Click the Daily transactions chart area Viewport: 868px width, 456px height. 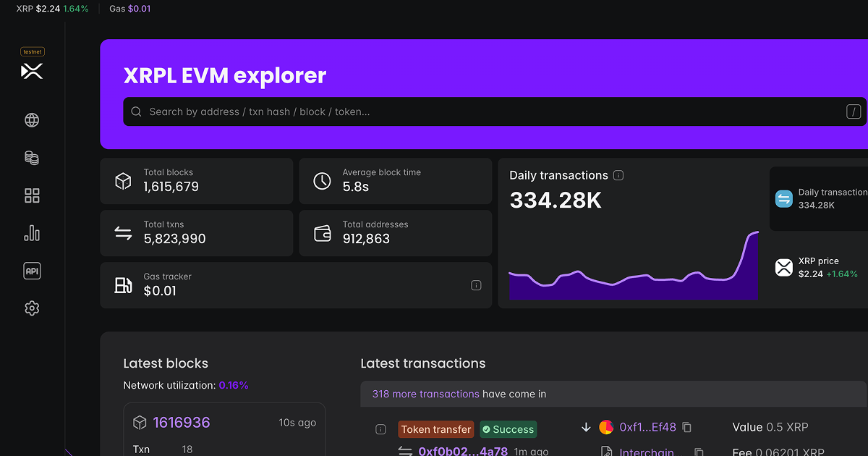tap(633, 275)
